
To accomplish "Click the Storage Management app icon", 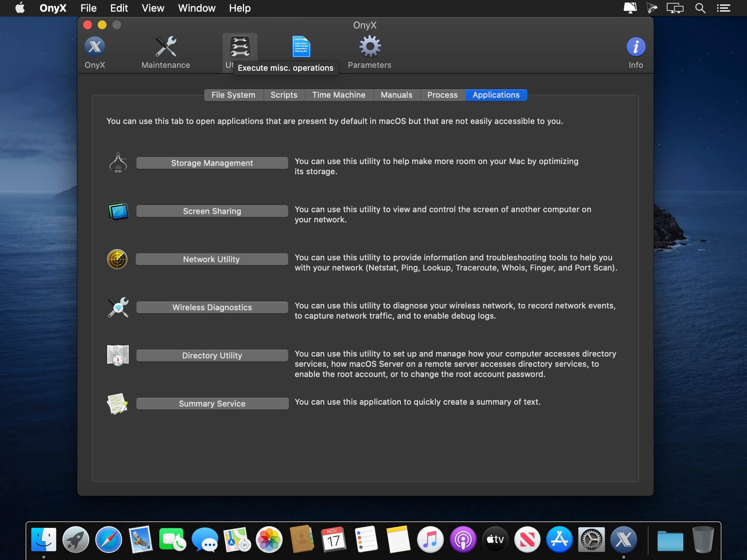I will (x=118, y=163).
